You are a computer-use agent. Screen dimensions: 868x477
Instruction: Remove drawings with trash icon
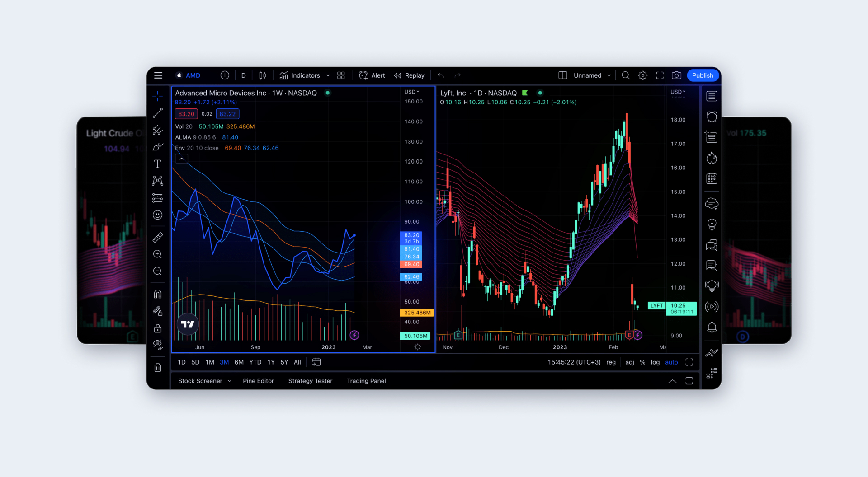pyautogui.click(x=157, y=368)
